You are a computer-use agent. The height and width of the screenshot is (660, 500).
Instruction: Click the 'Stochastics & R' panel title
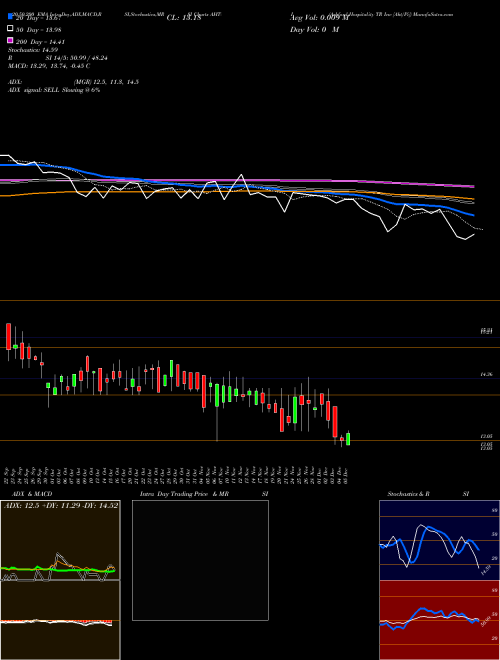point(408,494)
